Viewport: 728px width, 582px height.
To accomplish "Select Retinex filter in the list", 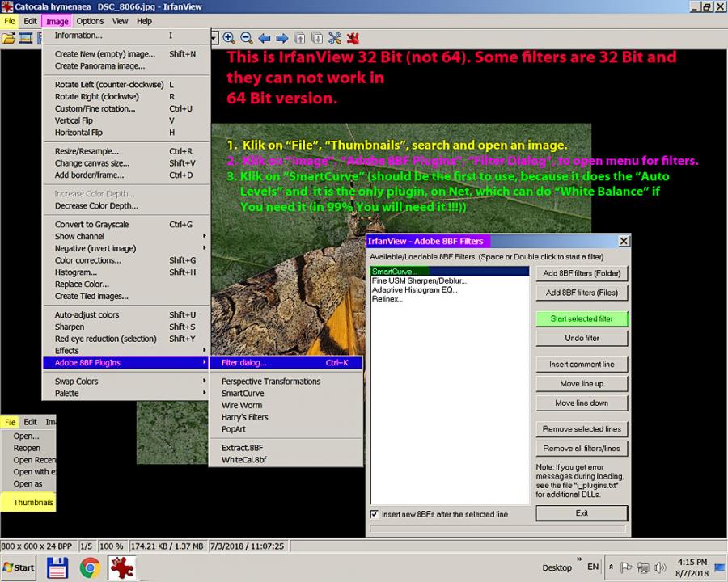I will coord(450,299).
